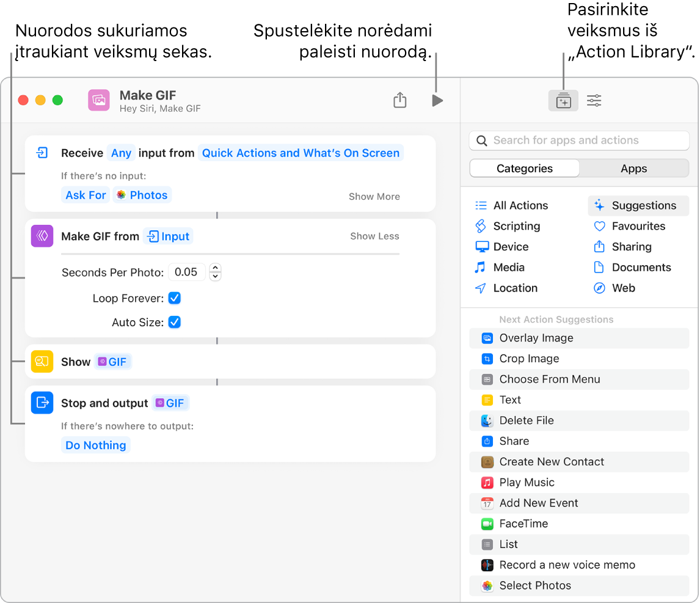Increase Seconds Per Photo with the stepper
Viewport: 700px width, 603px height.
coord(215,268)
